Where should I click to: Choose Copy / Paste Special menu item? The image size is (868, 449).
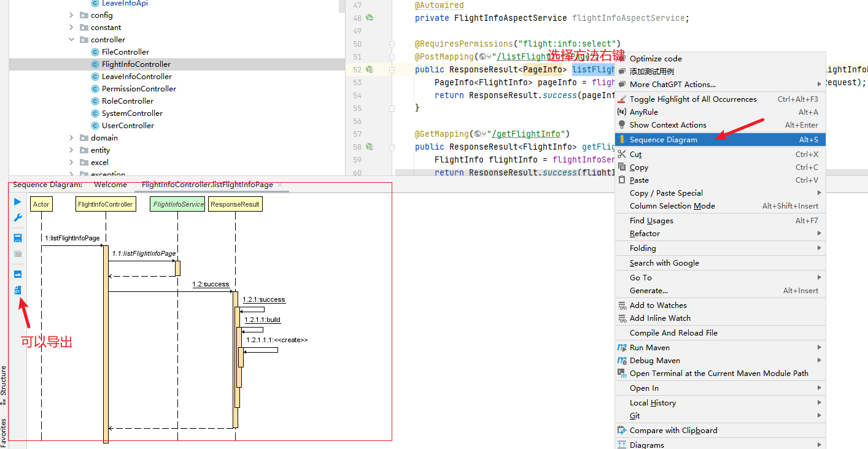(x=720, y=193)
